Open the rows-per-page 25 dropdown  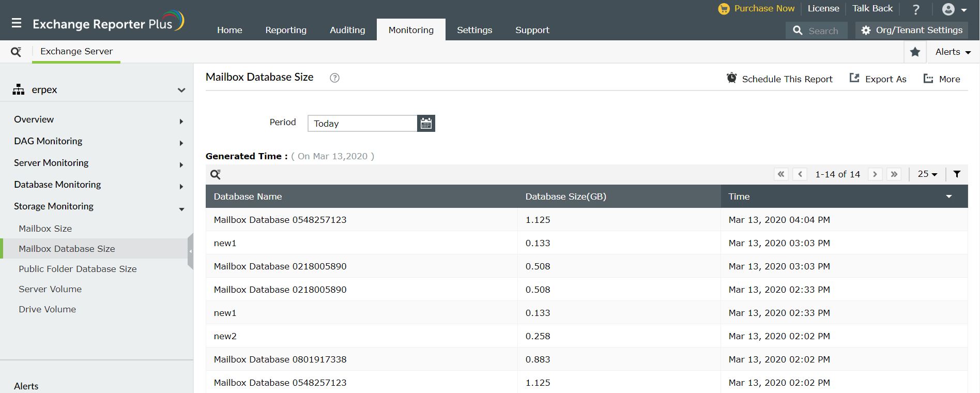click(x=927, y=174)
